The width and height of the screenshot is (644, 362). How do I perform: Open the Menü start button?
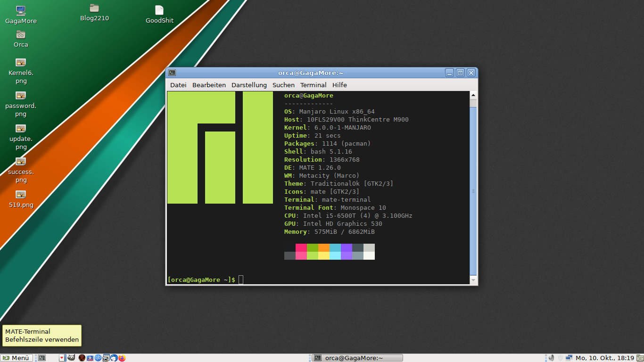[17, 358]
